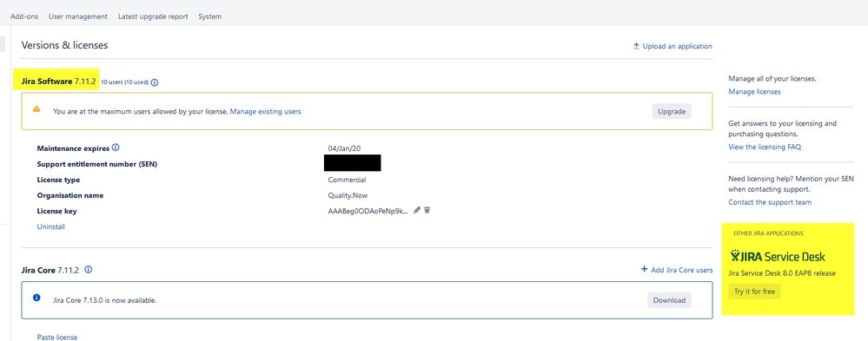Click the license key value AAABeg0ODAoPeNp9k
Viewport: 868px width, 341px height.
click(368, 211)
